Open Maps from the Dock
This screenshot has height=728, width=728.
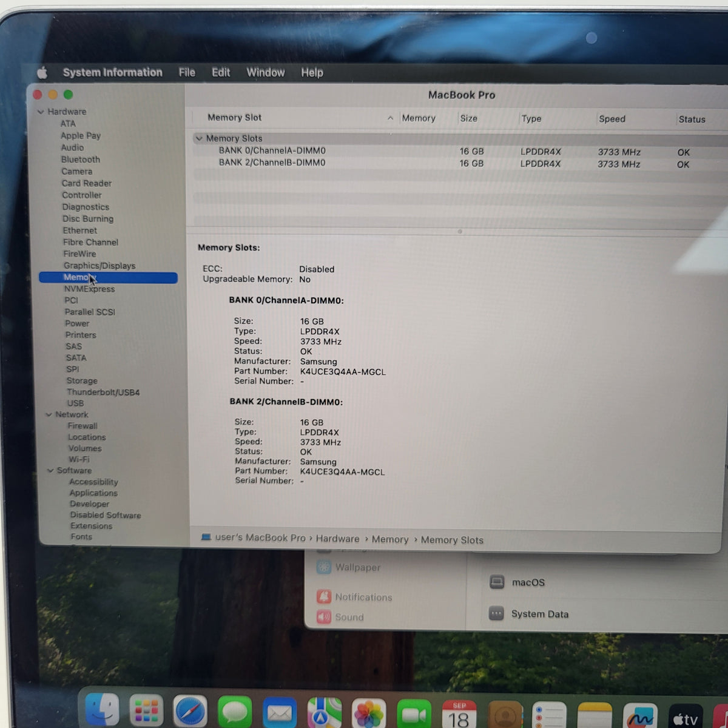click(x=325, y=713)
